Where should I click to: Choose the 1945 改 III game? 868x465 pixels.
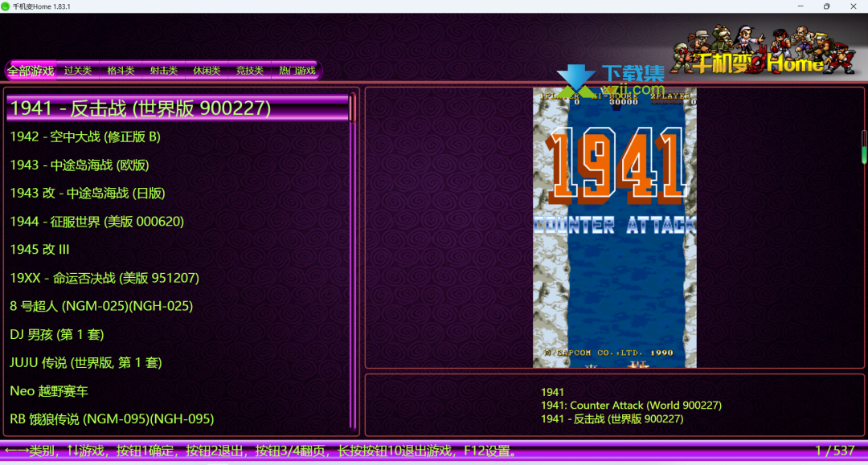[x=39, y=249]
